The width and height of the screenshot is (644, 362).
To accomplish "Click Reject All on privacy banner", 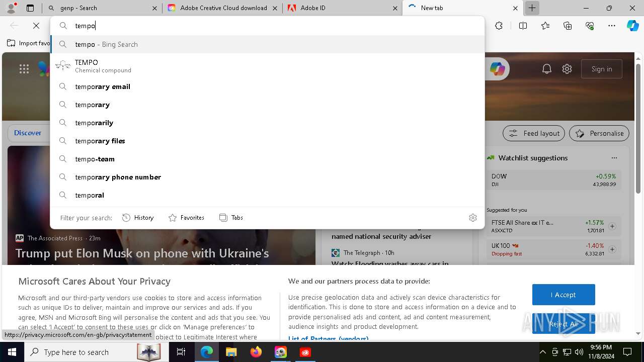I will click(563, 324).
